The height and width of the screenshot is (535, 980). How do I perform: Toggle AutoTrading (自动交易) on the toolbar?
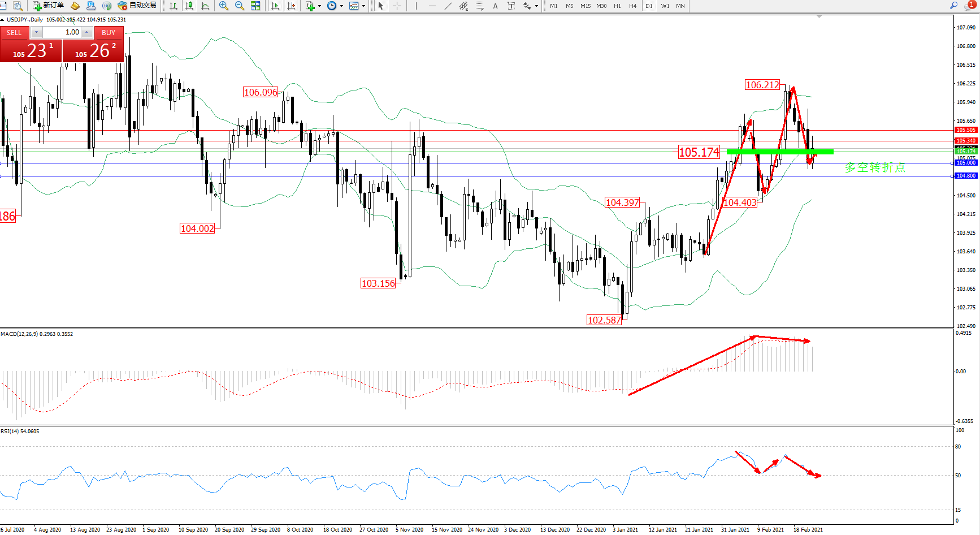pyautogui.click(x=137, y=6)
